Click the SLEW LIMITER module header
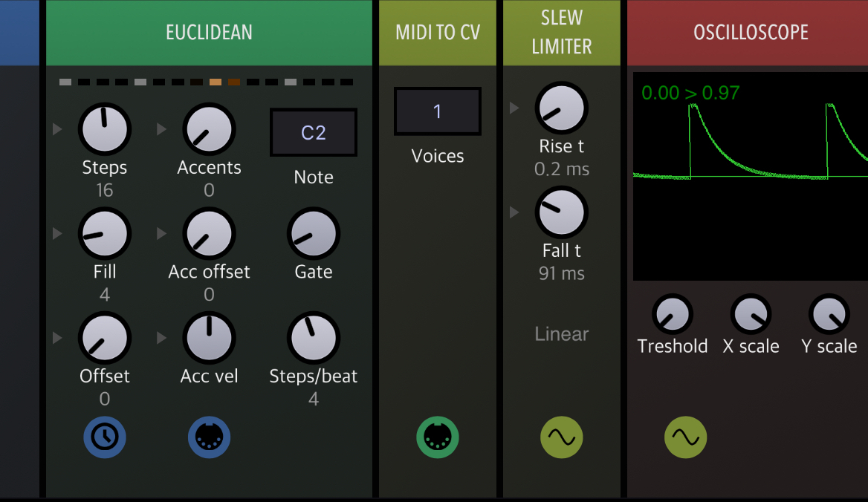The width and height of the screenshot is (868, 502). coord(561,33)
